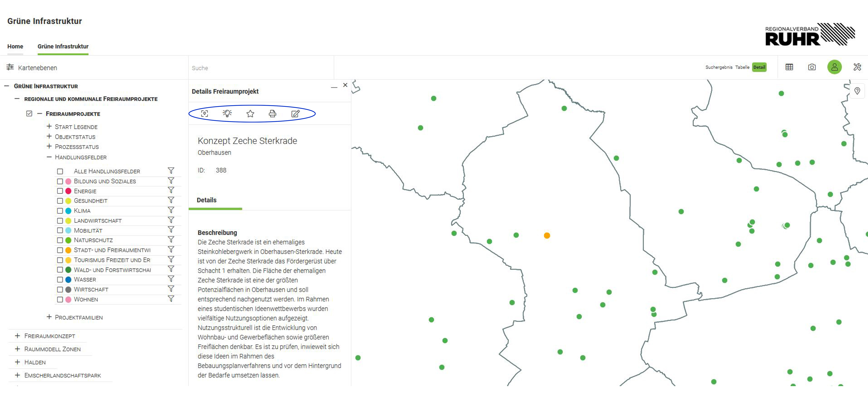868x408 pixels.
Task: Click the lightbulb highlight icon
Action: click(x=227, y=113)
